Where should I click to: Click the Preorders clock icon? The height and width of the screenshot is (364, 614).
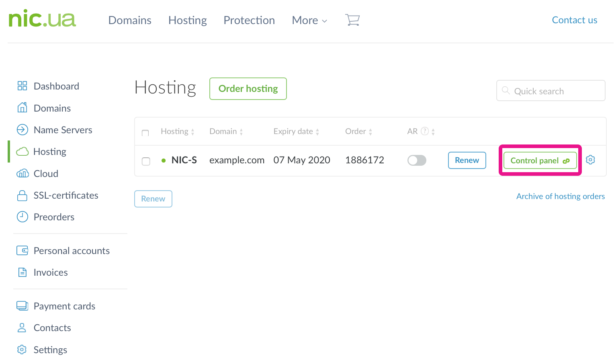tap(22, 217)
